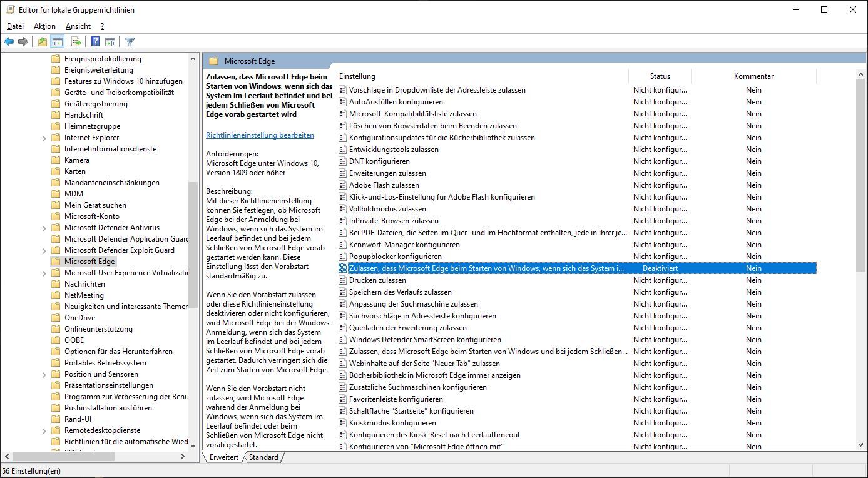Screen dimensions: 868x478
Task: Select the Microsoft Edge tree folder
Action: pos(89,262)
